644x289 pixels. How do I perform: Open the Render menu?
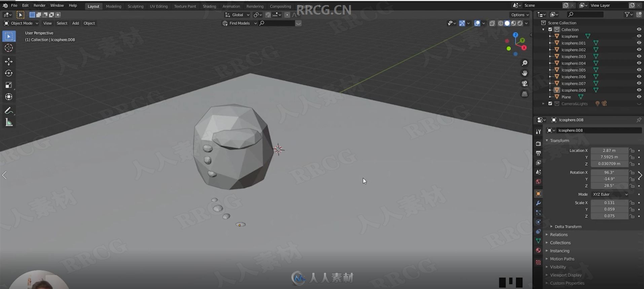(x=39, y=5)
